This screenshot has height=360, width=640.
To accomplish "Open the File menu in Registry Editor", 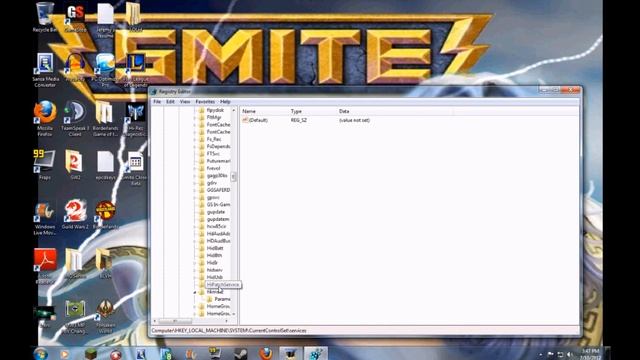I will [x=157, y=102].
